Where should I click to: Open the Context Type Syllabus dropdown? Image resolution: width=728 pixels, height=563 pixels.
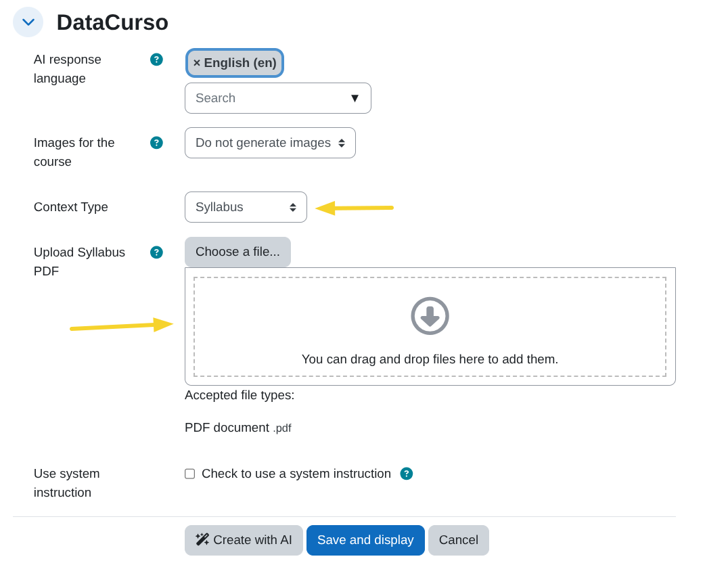246,207
